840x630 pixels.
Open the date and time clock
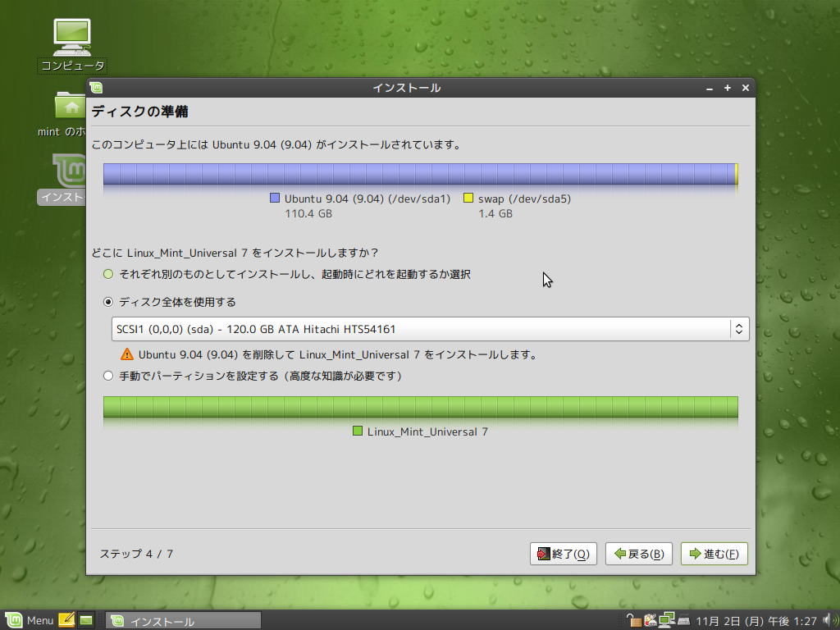756,621
